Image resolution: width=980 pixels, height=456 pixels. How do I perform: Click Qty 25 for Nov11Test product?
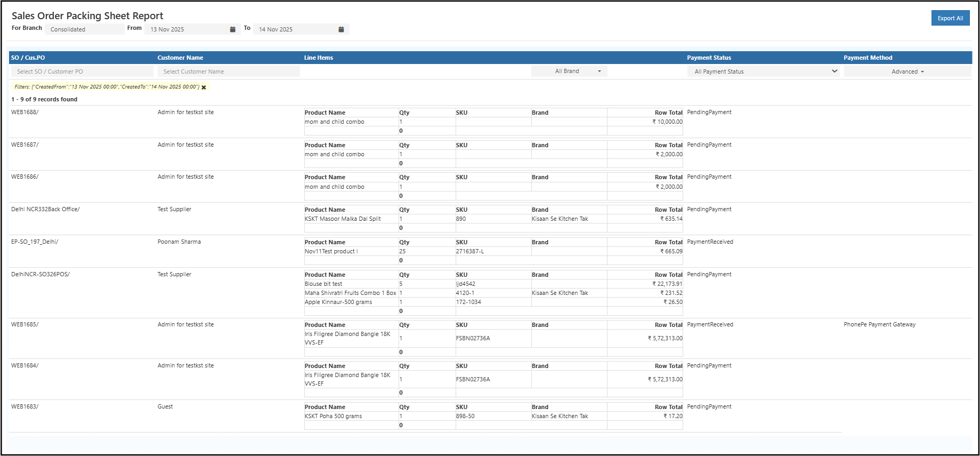(x=402, y=251)
